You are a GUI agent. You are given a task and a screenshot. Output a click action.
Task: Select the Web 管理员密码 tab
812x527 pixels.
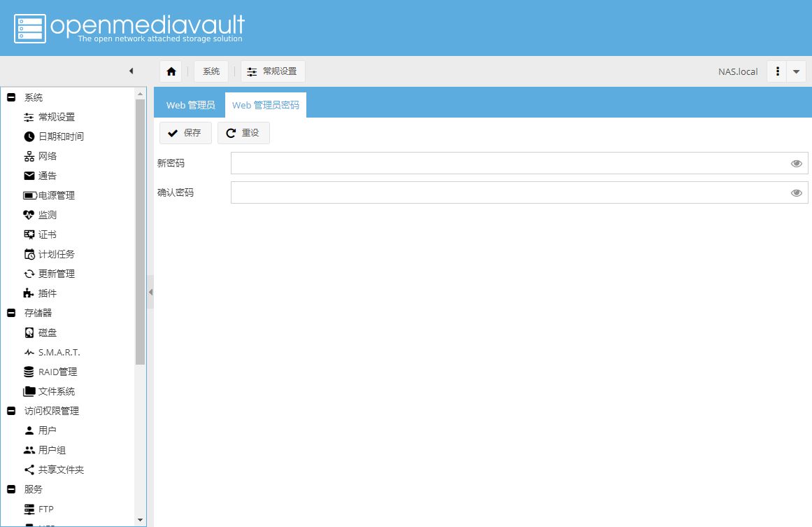click(266, 105)
